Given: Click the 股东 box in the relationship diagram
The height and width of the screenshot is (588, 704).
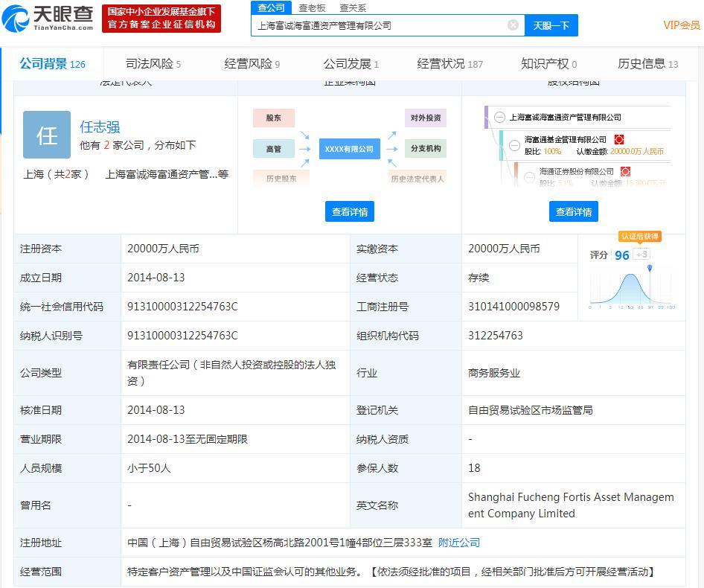Looking at the screenshot, I should [x=274, y=118].
